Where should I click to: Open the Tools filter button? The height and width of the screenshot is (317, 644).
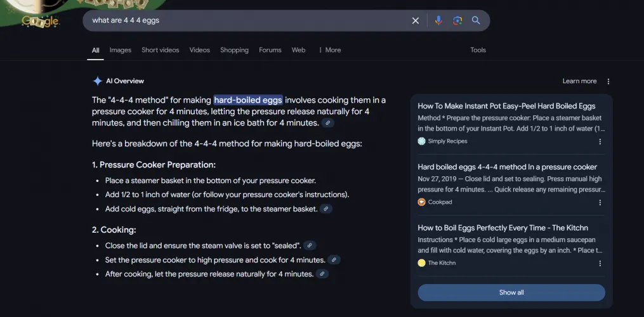coord(478,50)
